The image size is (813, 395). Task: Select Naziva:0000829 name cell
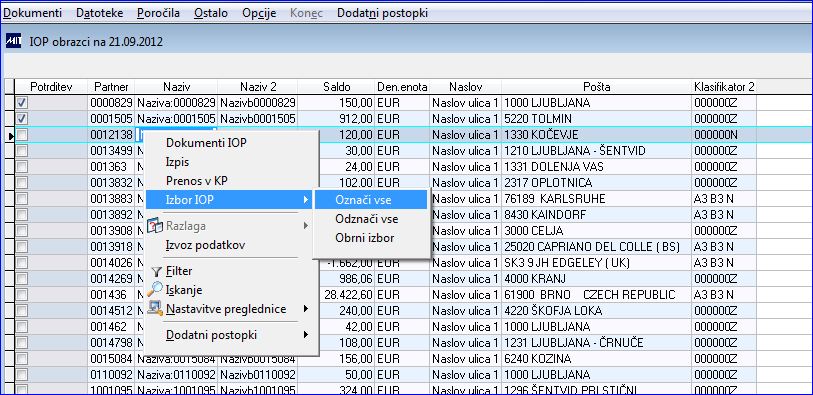click(x=176, y=103)
